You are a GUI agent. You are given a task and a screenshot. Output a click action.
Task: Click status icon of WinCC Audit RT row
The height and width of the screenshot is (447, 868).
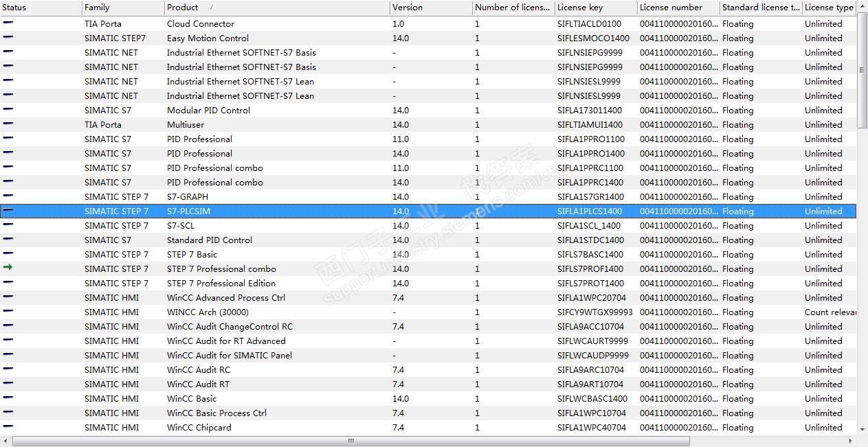click(8, 383)
